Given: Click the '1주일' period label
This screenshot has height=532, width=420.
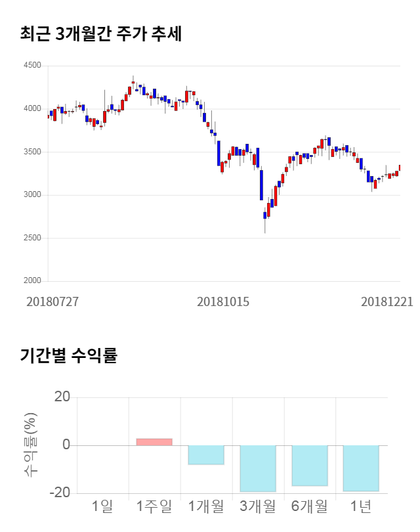Looking at the screenshot, I should click(x=154, y=506).
